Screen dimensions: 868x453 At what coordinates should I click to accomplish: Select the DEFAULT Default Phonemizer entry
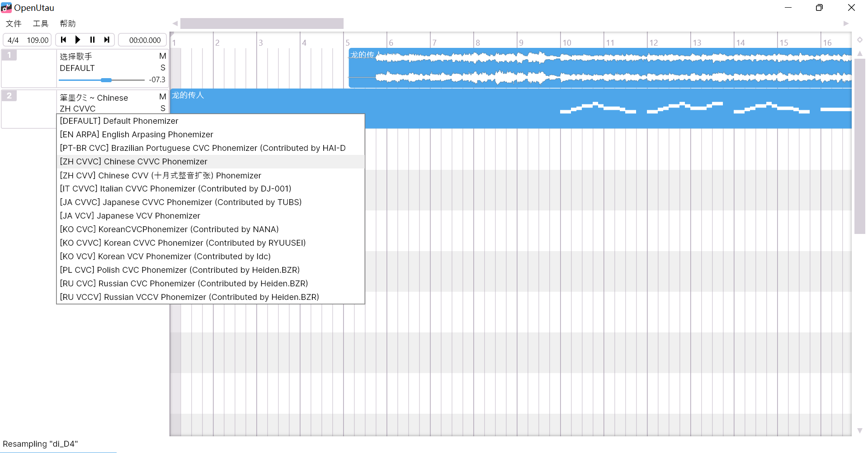pyautogui.click(x=211, y=121)
